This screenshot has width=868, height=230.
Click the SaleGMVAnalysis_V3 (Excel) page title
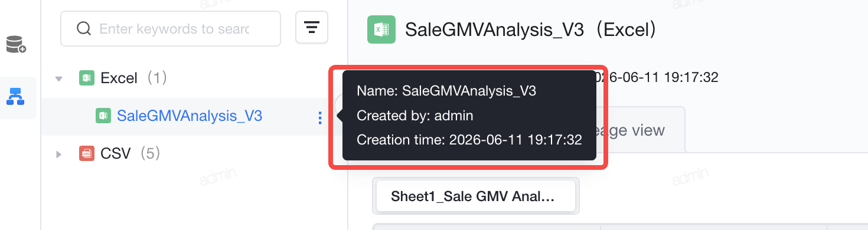[531, 29]
